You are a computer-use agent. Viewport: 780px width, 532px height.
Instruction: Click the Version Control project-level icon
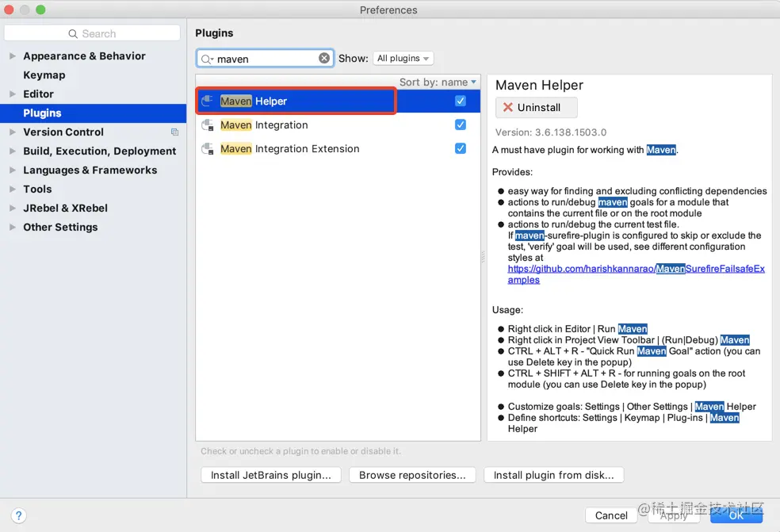[x=174, y=132]
